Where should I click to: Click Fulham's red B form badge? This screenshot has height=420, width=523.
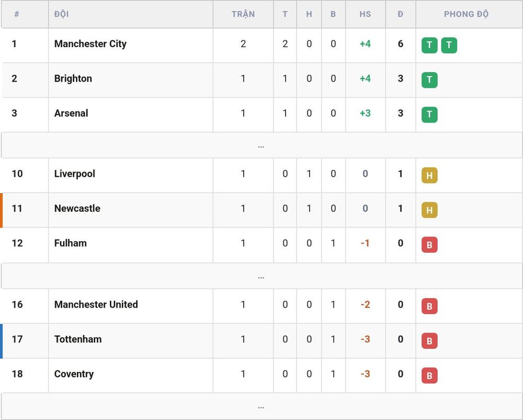click(429, 245)
